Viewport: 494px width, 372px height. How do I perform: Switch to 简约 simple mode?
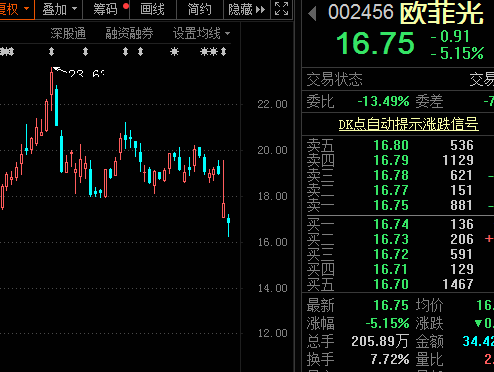(199, 9)
